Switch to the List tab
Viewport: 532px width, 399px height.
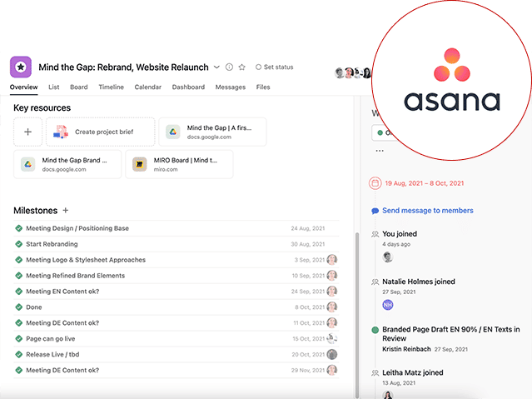[x=53, y=87]
